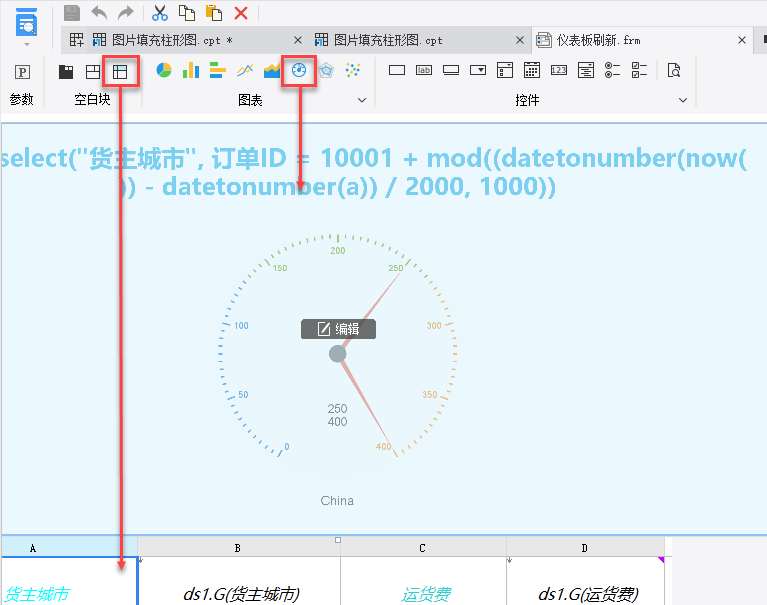This screenshot has height=605, width=767.
Task: Expand the 控件 widget gallery
Action: pyautogui.click(x=683, y=100)
